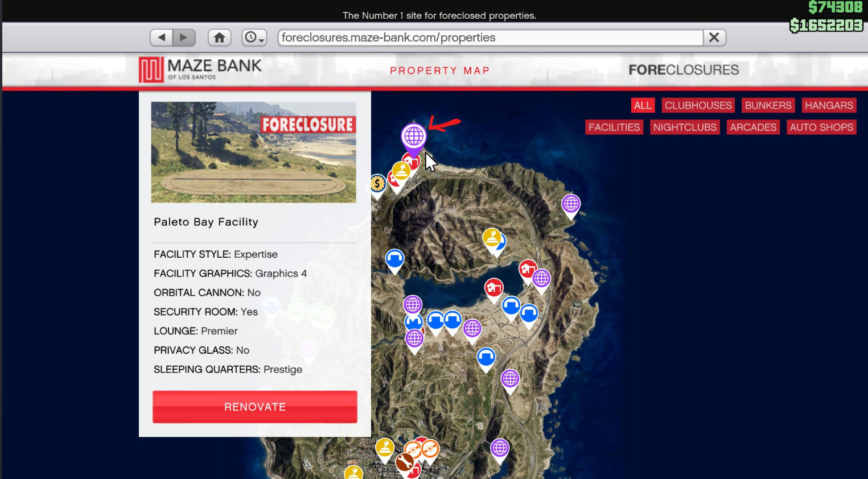This screenshot has width=868, height=479.
Task: Filter the map by AUTO SHOPS
Action: pos(821,127)
